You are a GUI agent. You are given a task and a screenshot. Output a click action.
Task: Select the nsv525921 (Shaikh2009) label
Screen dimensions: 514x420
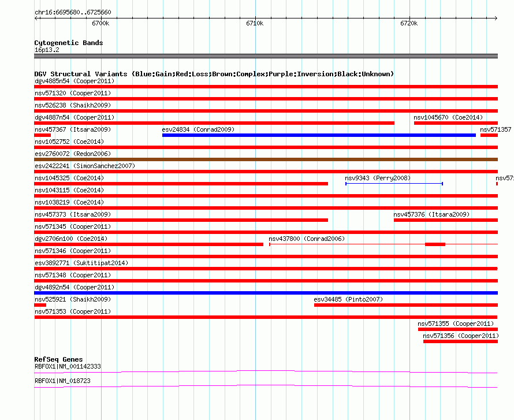pos(73,299)
